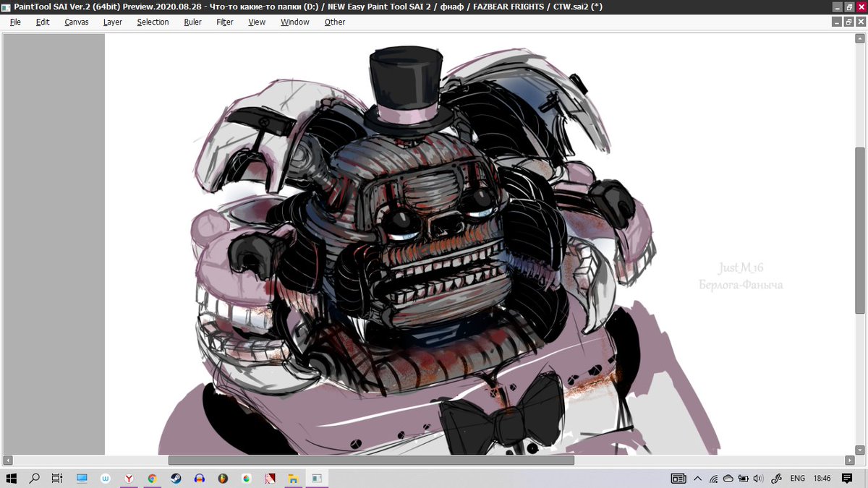Open Steam from the taskbar

176,478
